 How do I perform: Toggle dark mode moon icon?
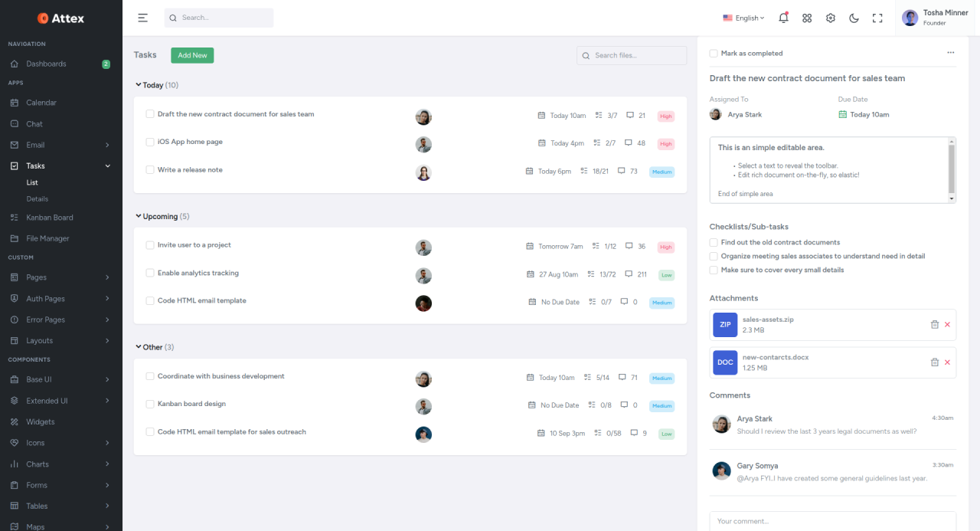854,18
